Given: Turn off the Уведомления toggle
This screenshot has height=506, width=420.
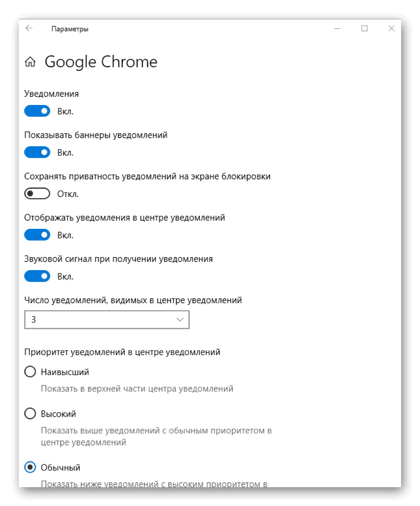Looking at the screenshot, I should click(37, 111).
